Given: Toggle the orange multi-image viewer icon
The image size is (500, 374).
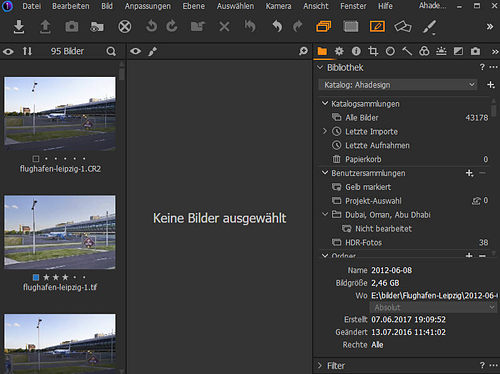Looking at the screenshot, I should 324,26.
